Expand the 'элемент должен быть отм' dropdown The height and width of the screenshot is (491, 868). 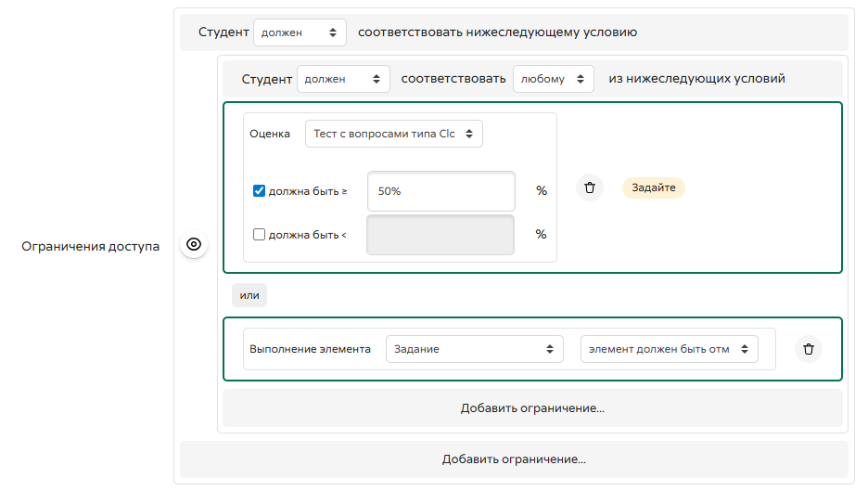tap(669, 349)
